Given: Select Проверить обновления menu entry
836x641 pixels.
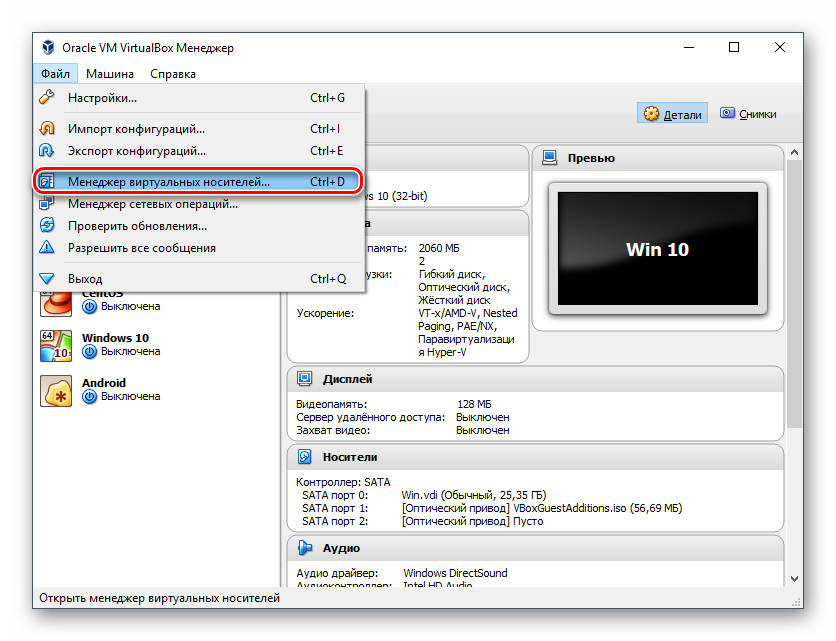Looking at the screenshot, I should (199, 226).
